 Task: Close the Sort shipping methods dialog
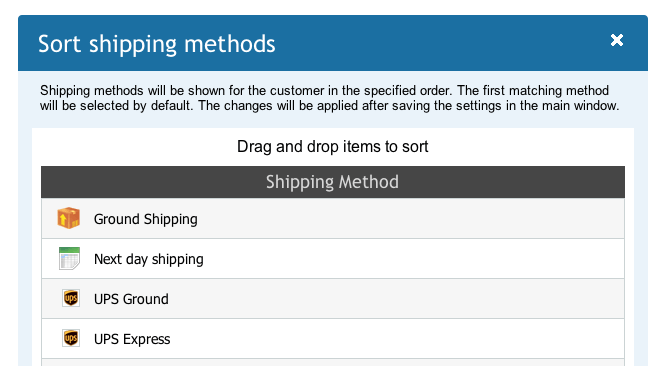(617, 40)
